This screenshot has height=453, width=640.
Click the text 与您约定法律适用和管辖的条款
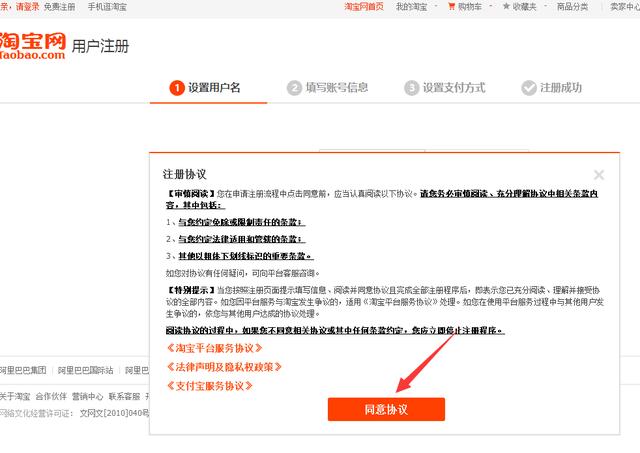point(240,239)
